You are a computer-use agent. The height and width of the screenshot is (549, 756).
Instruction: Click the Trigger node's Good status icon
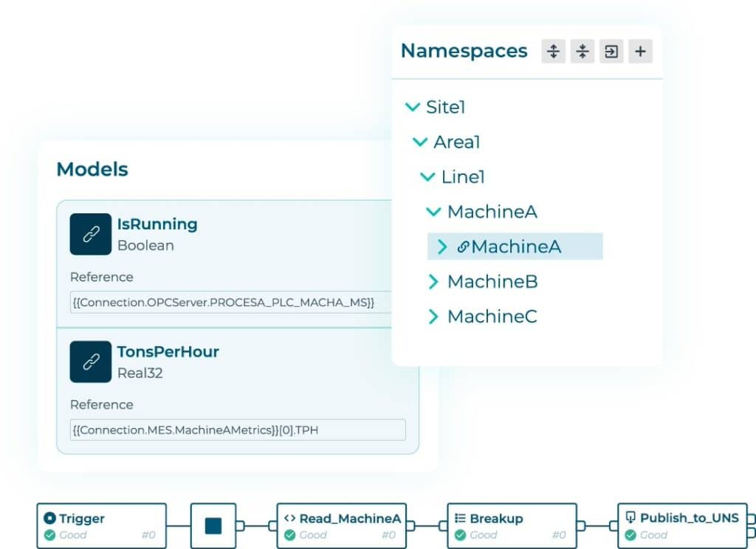pyautogui.click(x=50, y=535)
